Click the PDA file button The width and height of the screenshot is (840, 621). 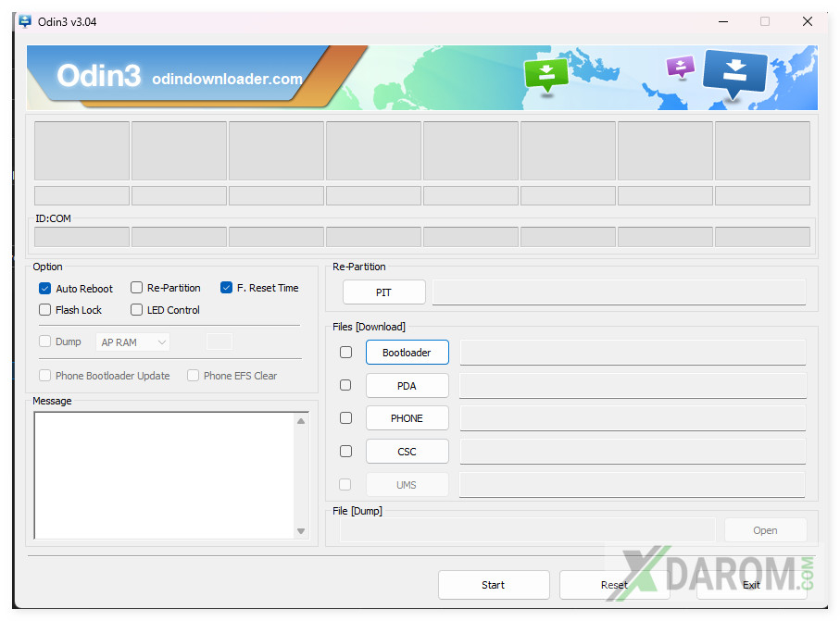pos(407,386)
